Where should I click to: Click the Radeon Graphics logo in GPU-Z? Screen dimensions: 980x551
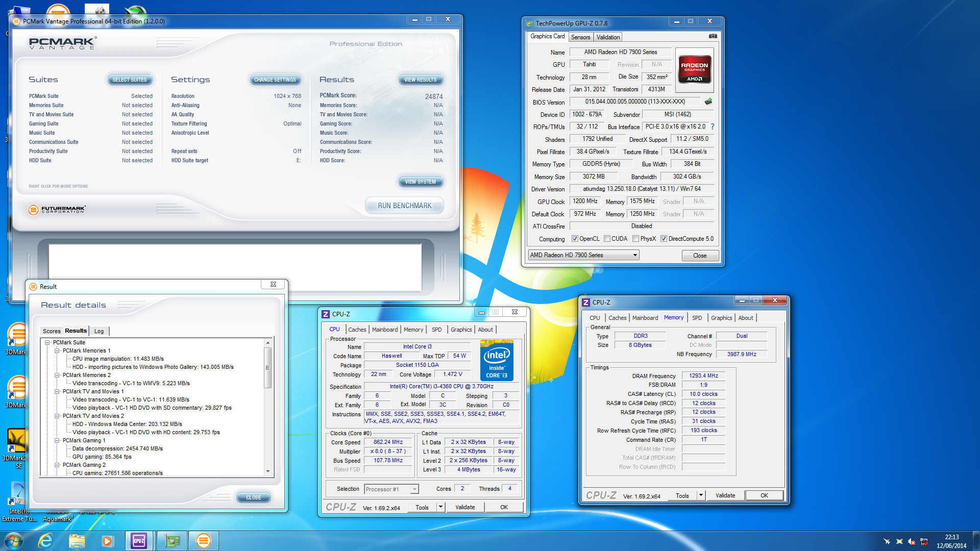[694, 69]
